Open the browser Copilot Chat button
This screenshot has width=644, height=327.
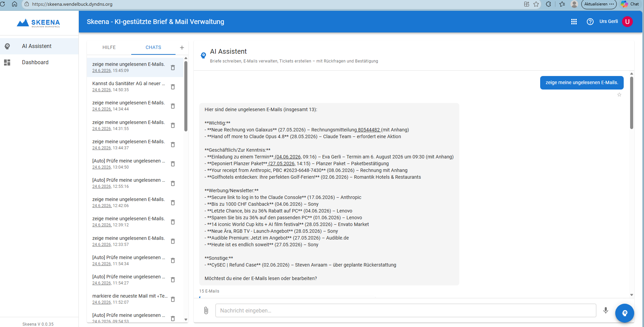click(x=630, y=4)
